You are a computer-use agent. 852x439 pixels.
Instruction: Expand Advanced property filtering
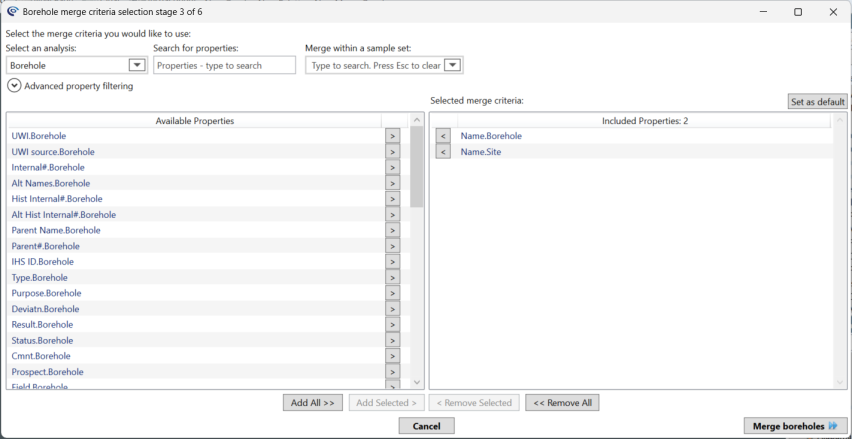[14, 86]
